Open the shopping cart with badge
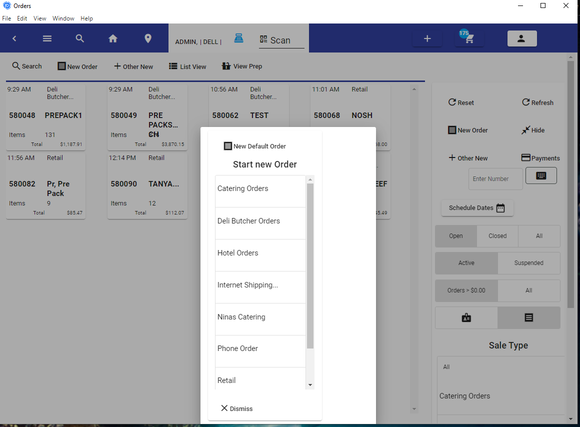The height and width of the screenshot is (427, 580). pos(467,37)
